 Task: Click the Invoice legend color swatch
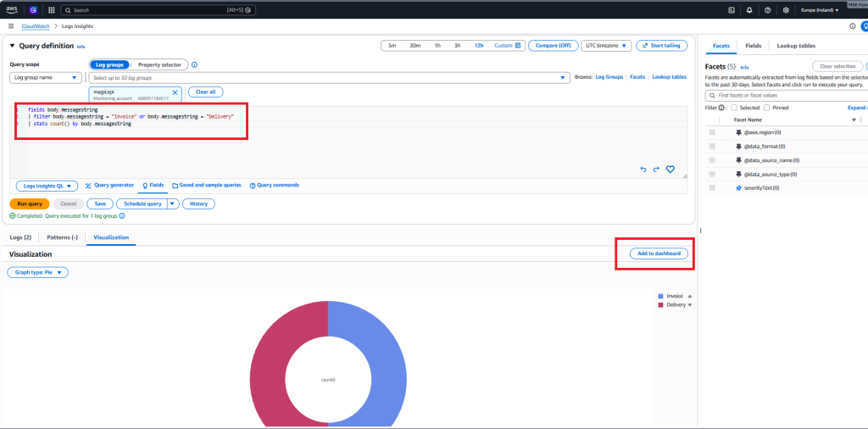tap(660, 296)
